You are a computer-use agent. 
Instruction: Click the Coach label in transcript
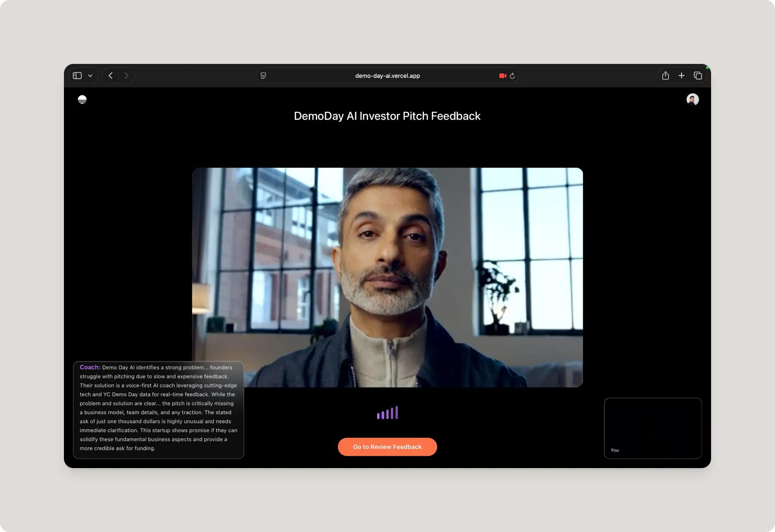tap(90, 367)
